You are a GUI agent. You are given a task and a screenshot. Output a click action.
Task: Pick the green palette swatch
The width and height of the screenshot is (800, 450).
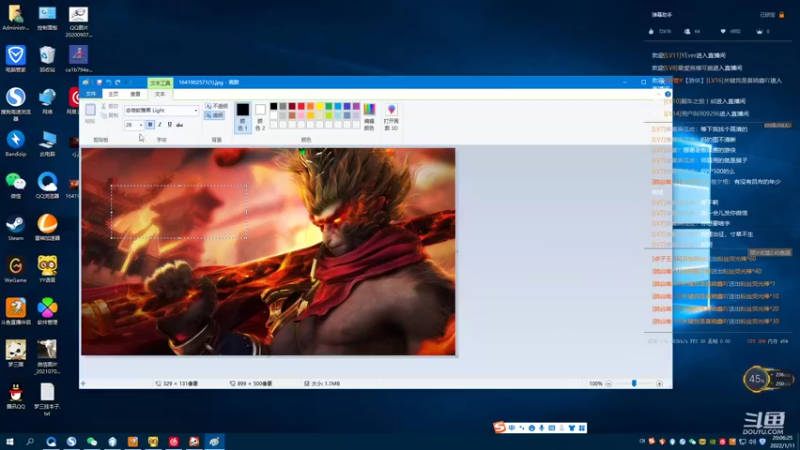[x=329, y=107]
